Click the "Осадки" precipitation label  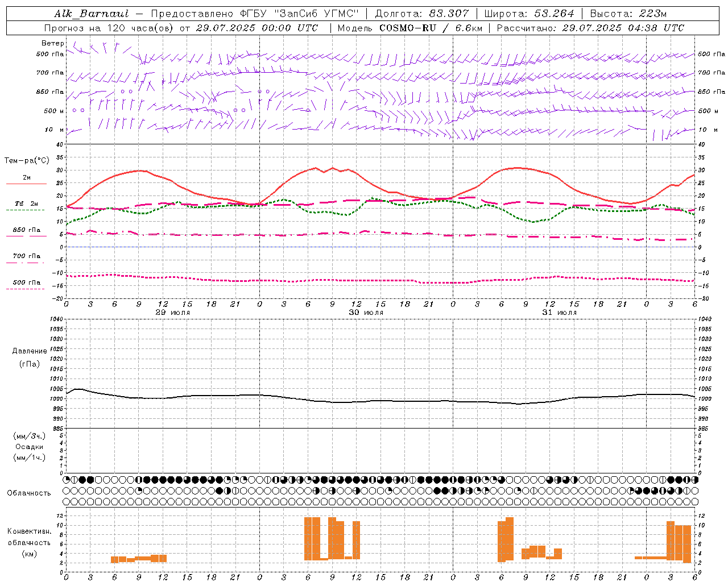pyautogui.click(x=30, y=447)
